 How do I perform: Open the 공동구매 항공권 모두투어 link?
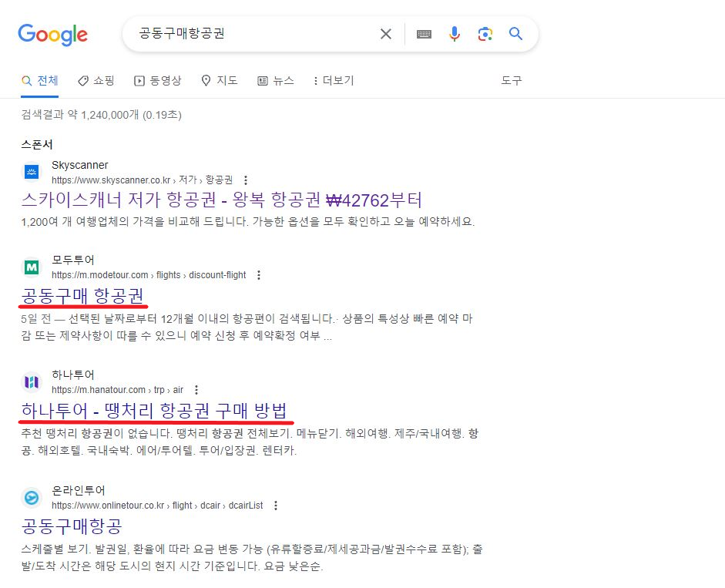pyautogui.click(x=82, y=296)
